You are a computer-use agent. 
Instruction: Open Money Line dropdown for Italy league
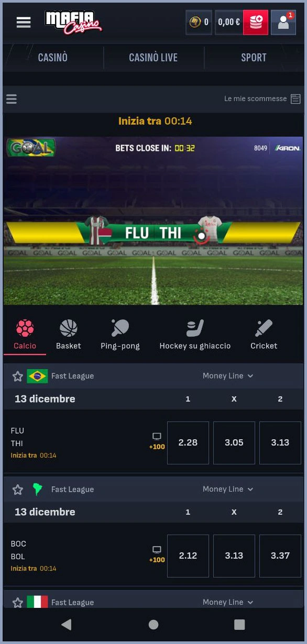228,602
